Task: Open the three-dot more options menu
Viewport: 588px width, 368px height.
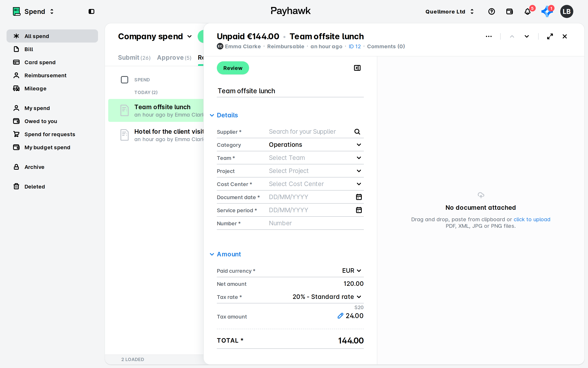Action: click(489, 37)
